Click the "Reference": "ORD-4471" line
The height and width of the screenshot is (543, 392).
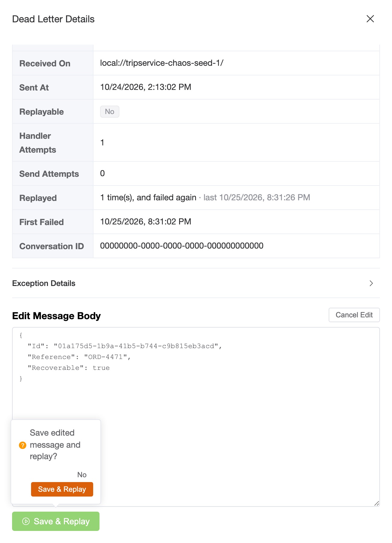79,357
